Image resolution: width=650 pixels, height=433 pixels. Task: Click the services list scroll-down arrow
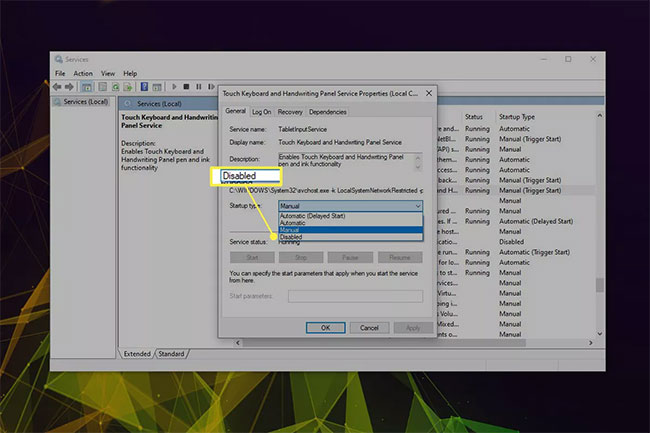pyautogui.click(x=599, y=334)
